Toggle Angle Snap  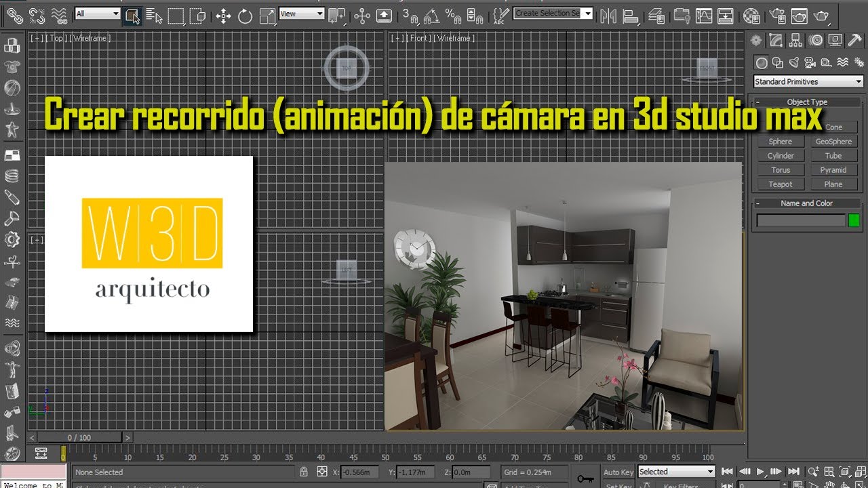tap(432, 15)
